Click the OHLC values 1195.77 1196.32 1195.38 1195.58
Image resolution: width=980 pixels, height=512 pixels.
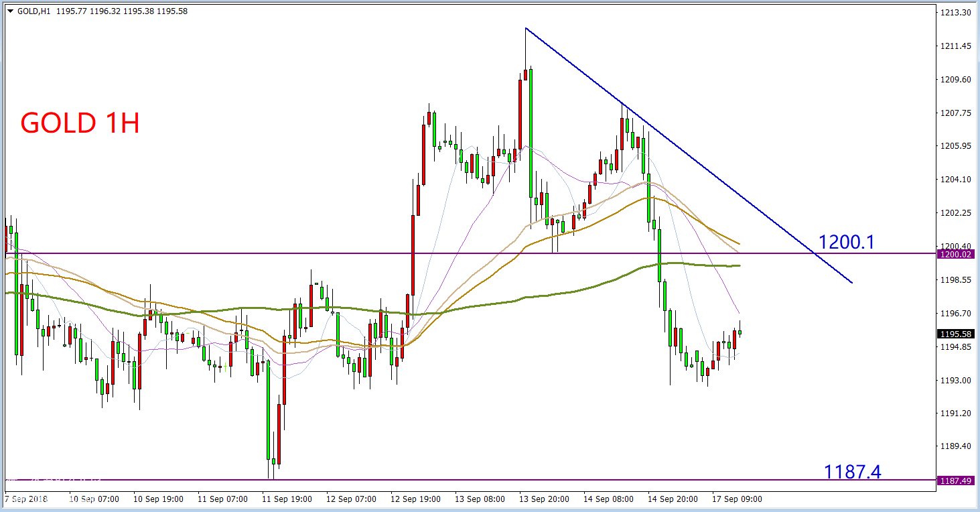click(121, 11)
